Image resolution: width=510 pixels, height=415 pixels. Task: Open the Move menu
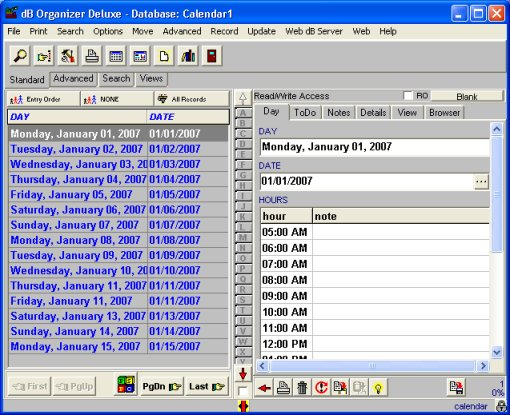pyautogui.click(x=143, y=31)
